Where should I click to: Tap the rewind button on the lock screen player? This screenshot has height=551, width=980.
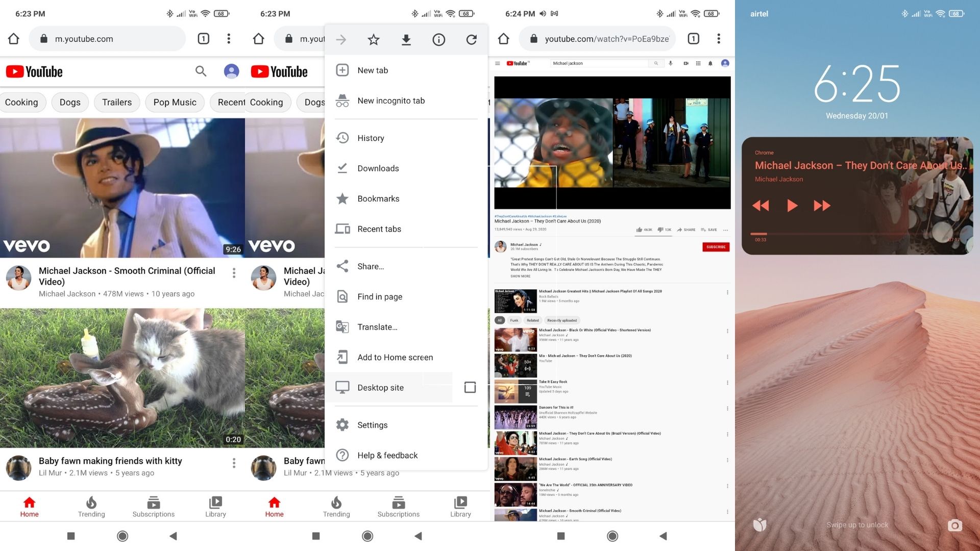click(761, 206)
